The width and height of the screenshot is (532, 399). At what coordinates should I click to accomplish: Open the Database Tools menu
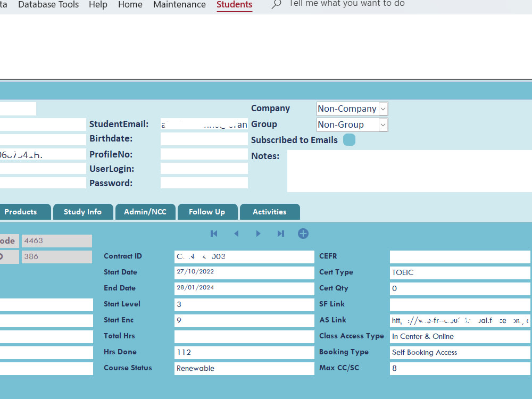point(48,5)
